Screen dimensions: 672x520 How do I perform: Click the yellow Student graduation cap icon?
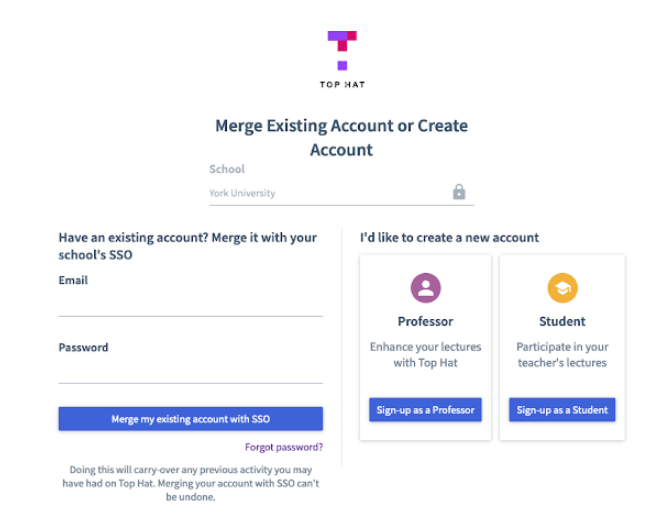(562, 289)
